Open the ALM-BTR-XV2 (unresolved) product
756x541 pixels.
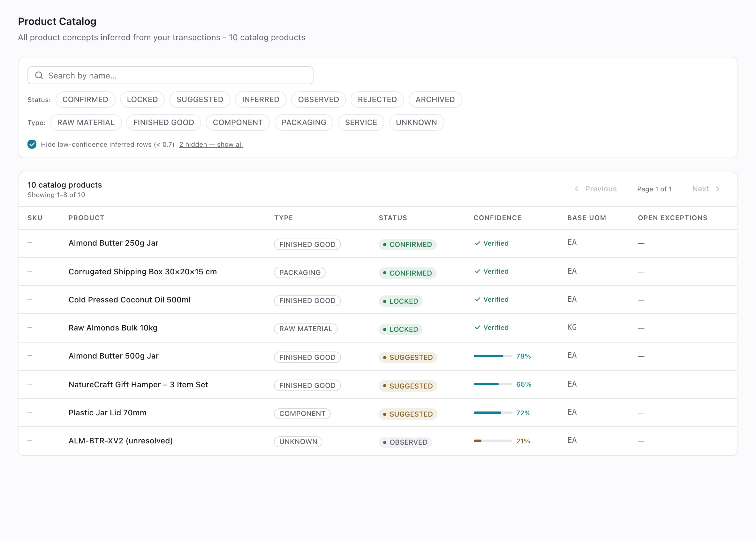(121, 441)
